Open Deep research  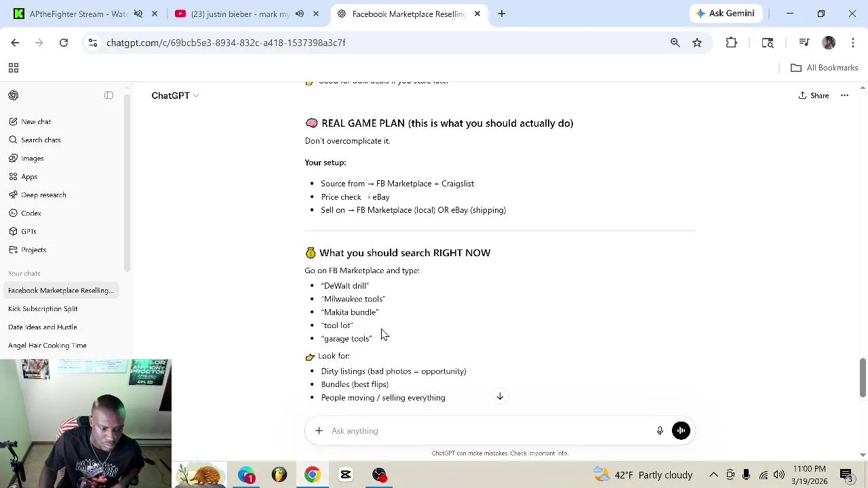click(62, 195)
